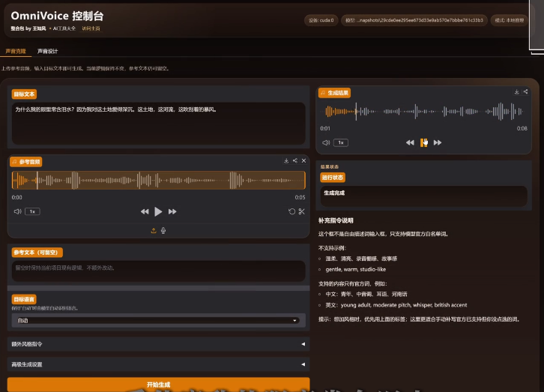Click the 运行状态 label
Viewport: 544px width, 392px height.
(333, 178)
